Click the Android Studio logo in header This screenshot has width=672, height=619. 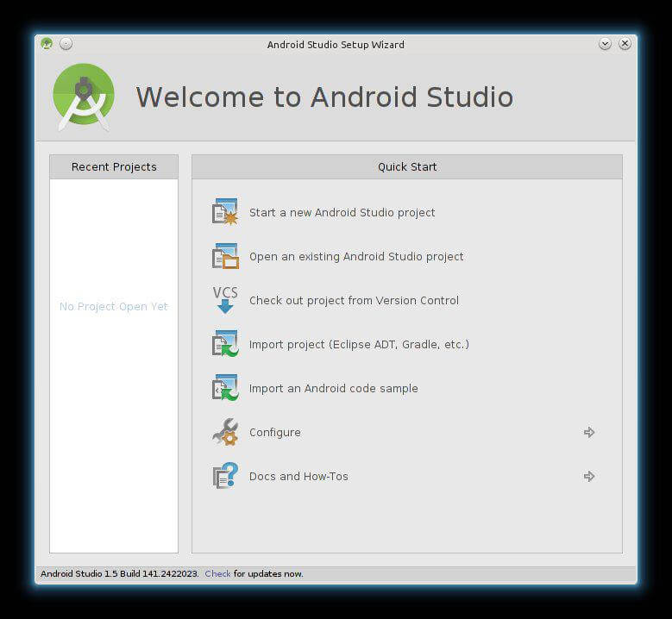tap(84, 97)
